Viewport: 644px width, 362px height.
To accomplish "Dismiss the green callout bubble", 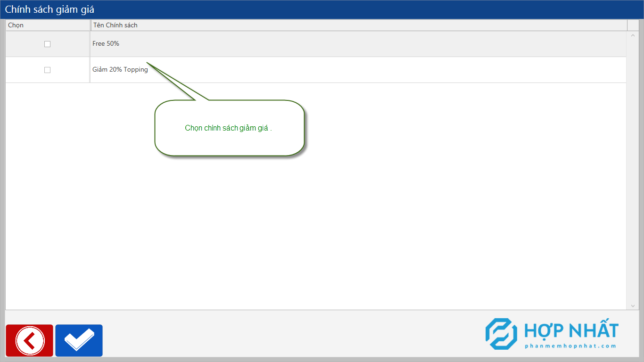I will [x=230, y=128].
